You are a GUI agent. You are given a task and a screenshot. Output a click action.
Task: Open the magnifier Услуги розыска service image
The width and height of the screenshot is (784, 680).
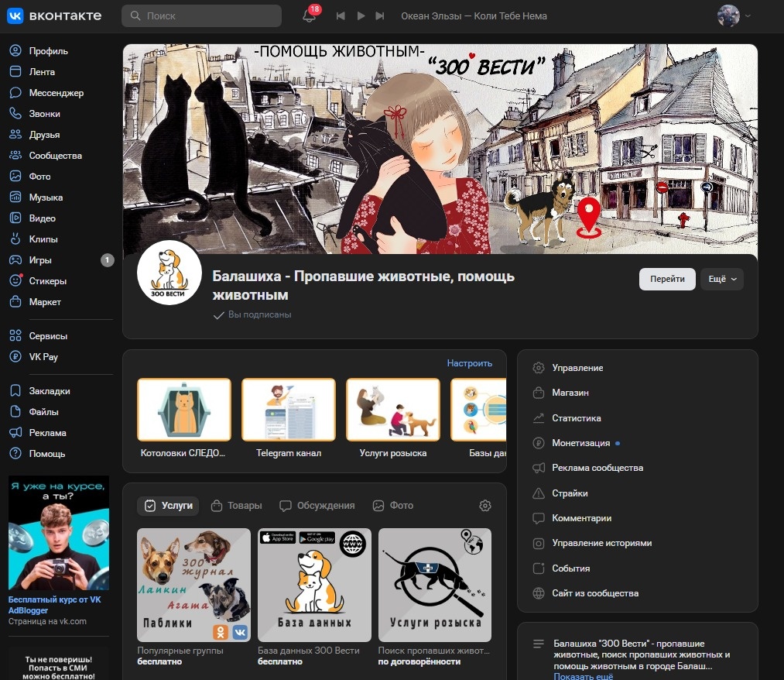[x=435, y=585]
